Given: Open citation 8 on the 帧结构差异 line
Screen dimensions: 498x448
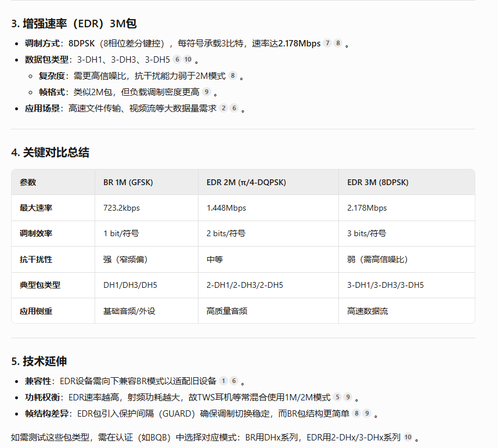Looking at the screenshot, I should (x=356, y=413).
